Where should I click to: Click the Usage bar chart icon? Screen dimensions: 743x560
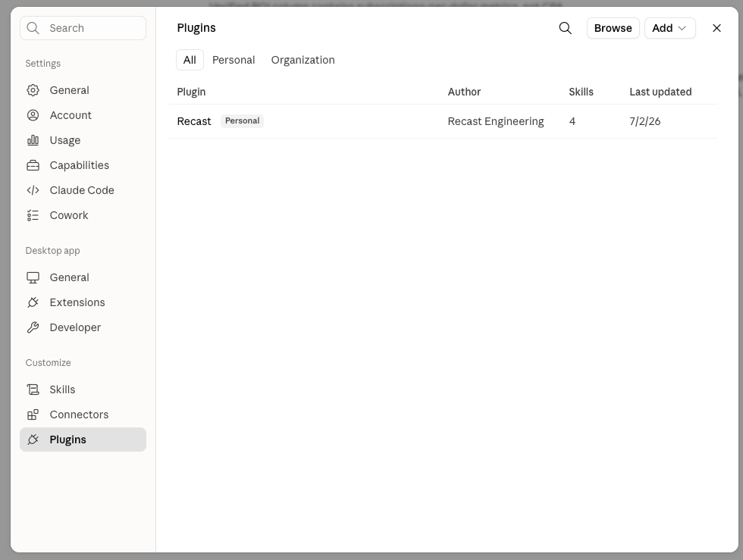[x=33, y=140]
